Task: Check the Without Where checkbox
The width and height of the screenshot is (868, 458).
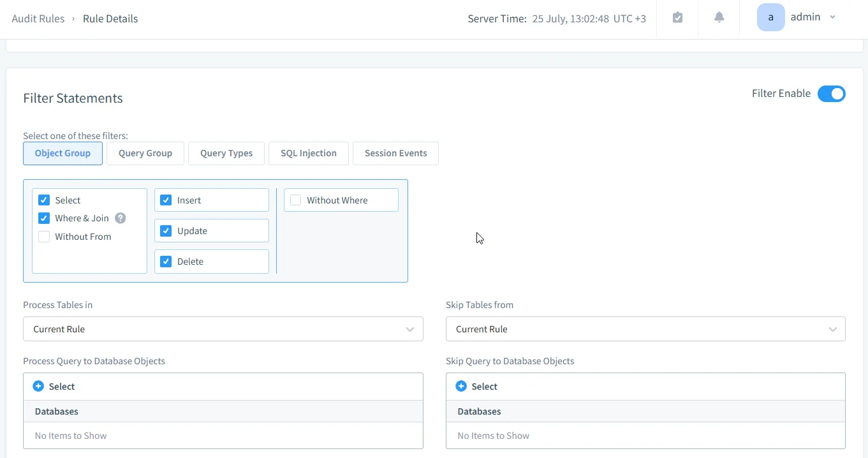Action: (296, 200)
